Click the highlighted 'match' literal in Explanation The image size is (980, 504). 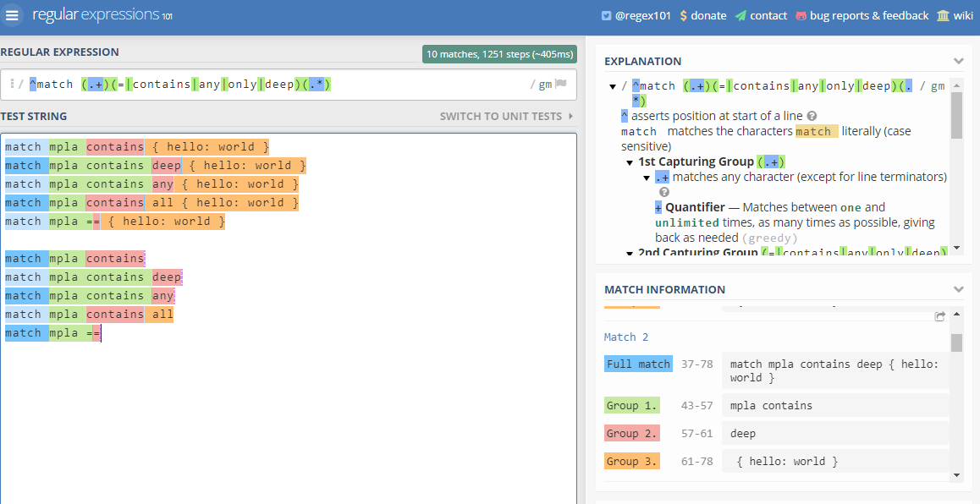(x=817, y=132)
